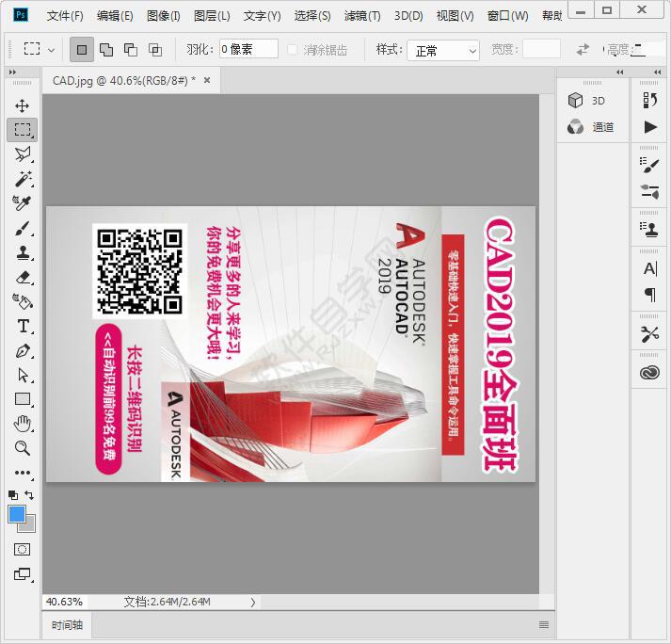This screenshot has width=671, height=644.
Task: Reset default foreground and background colors
Action: point(13,495)
